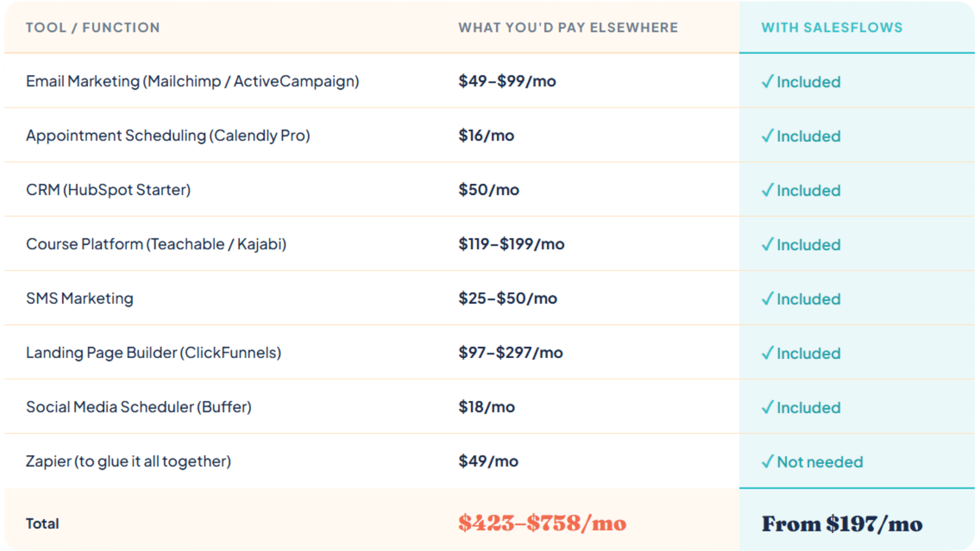Click the Landing Page Builder row checkmark
Screen dimensions: 980x551
[x=767, y=353]
